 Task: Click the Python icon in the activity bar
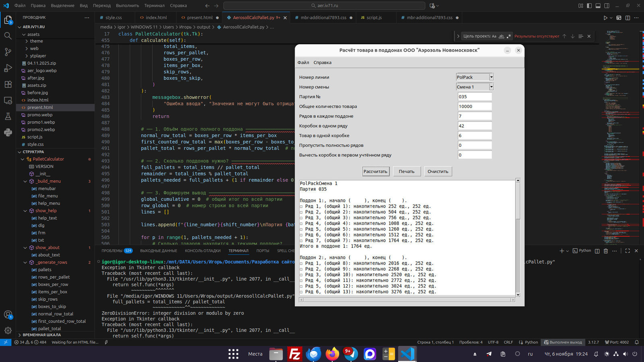(8, 132)
